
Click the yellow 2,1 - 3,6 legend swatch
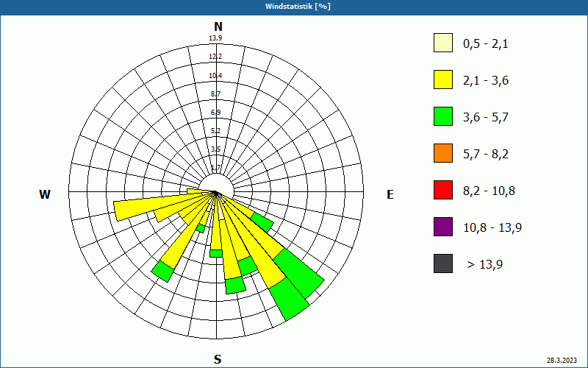point(443,79)
